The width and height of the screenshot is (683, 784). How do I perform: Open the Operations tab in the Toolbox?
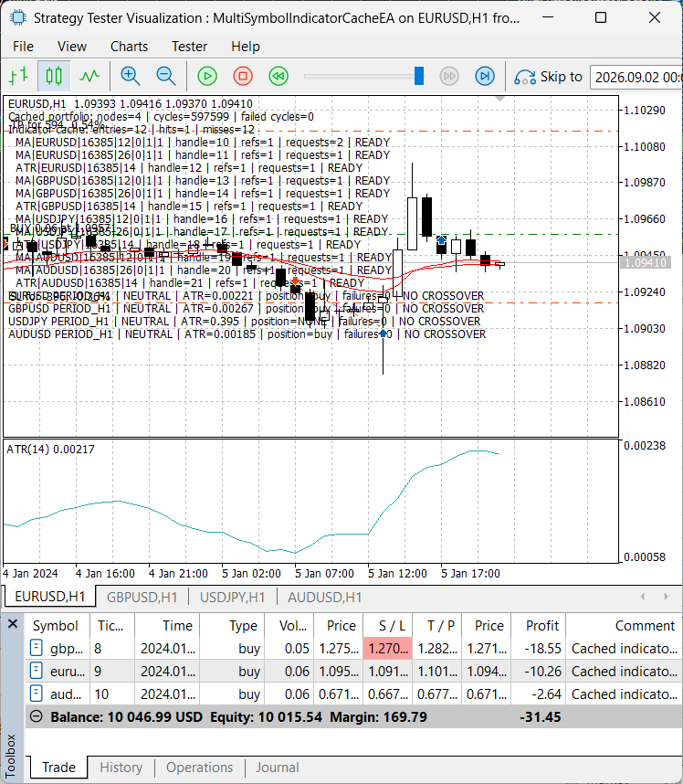199,768
